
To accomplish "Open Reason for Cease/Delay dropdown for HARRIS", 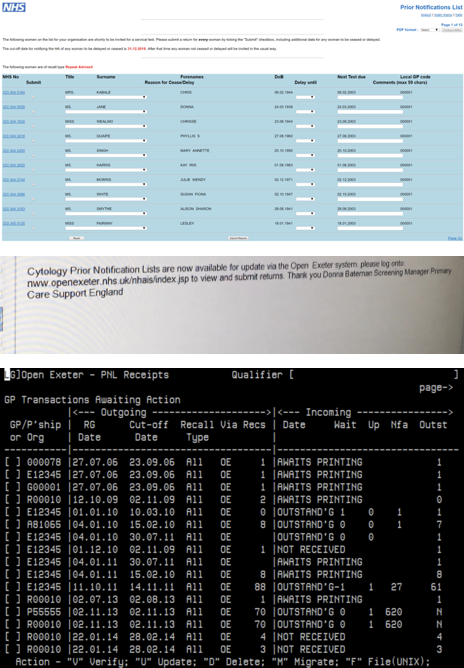I will tap(106, 170).
